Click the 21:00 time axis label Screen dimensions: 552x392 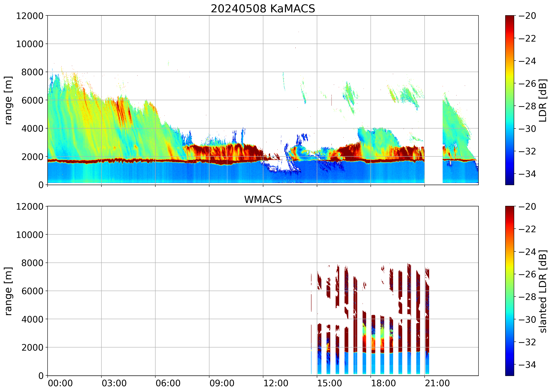(437, 383)
